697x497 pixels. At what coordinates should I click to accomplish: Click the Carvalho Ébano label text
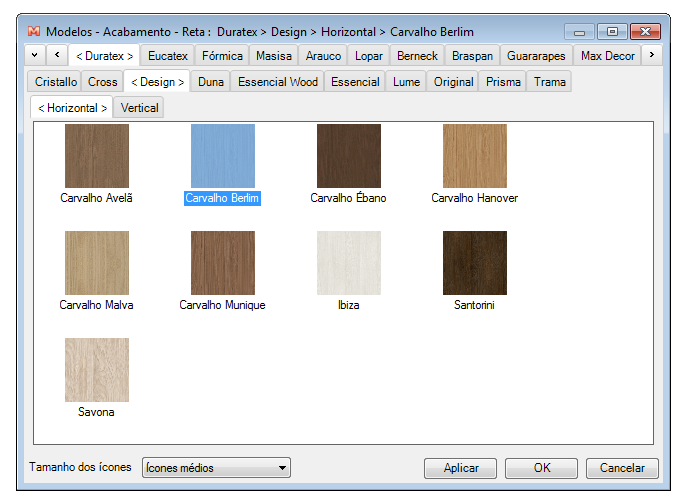pyautogui.click(x=348, y=198)
